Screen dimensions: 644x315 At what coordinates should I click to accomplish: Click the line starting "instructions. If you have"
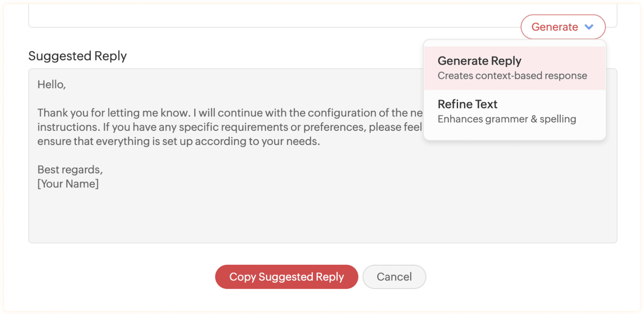pyautogui.click(x=230, y=127)
